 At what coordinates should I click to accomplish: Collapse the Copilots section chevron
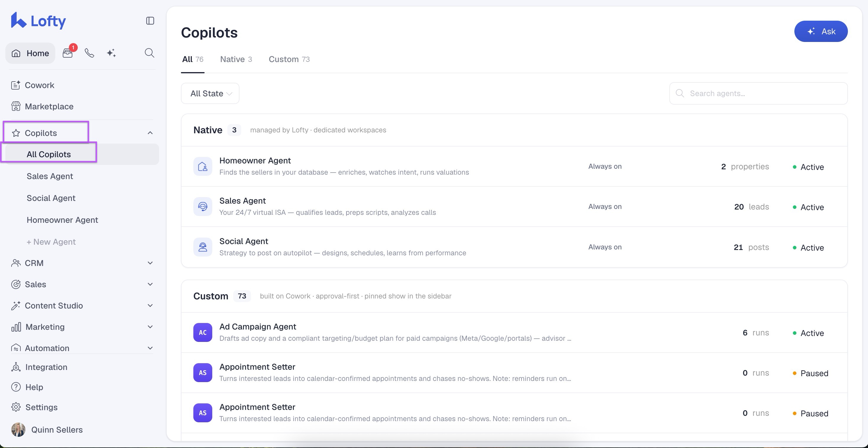(150, 133)
